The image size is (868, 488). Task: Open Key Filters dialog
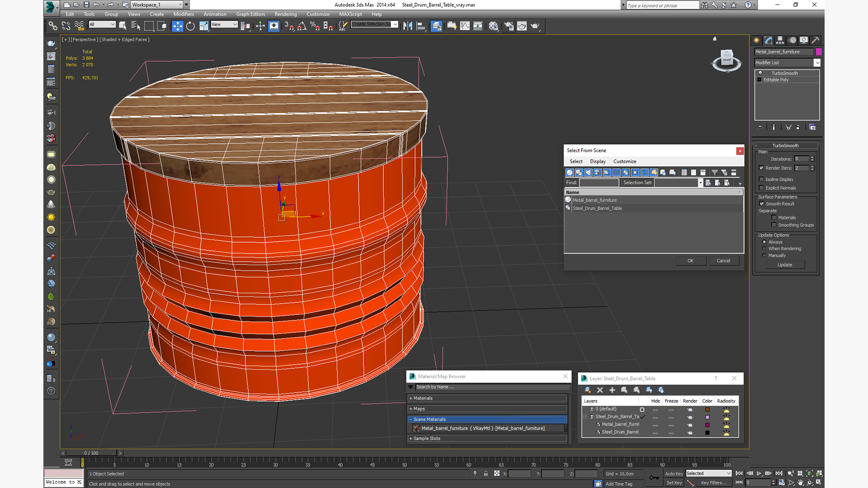(713, 483)
